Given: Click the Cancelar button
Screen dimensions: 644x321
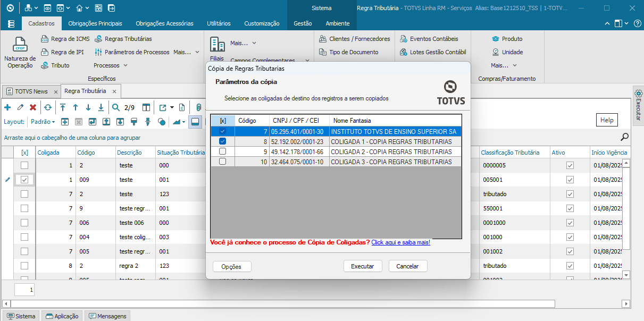Looking at the screenshot, I should click(x=408, y=266).
